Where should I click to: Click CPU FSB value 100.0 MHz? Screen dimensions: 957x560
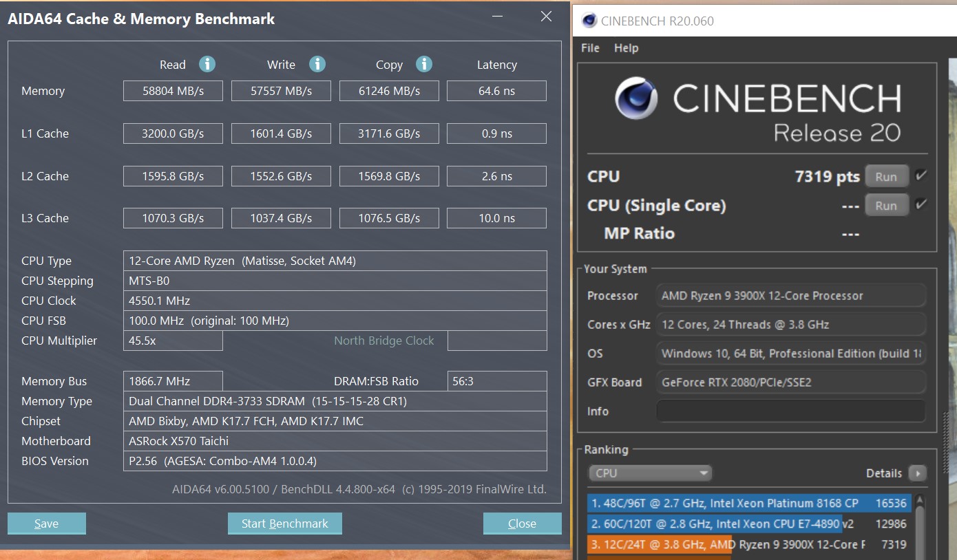(335, 321)
